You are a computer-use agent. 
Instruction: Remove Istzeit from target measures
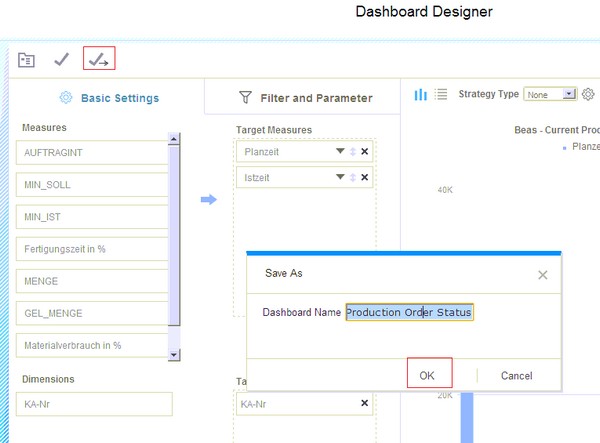pos(365,178)
